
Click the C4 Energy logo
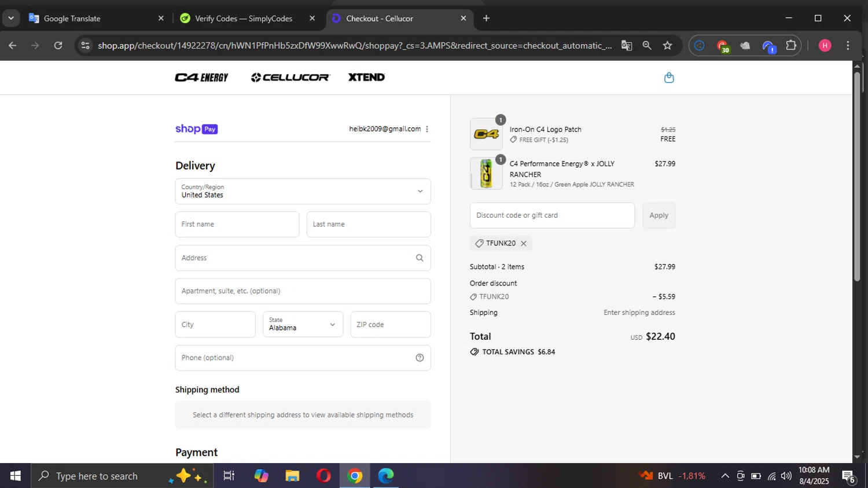tap(201, 77)
